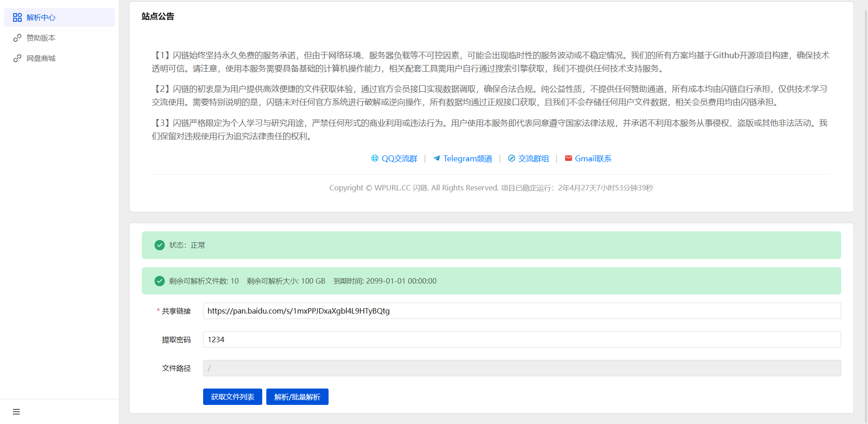
Task: Click the grid icon beside 解析中心
Action: tap(17, 17)
